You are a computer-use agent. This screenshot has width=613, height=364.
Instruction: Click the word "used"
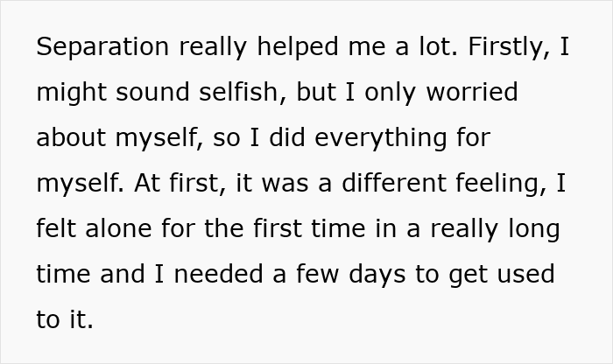point(522,274)
